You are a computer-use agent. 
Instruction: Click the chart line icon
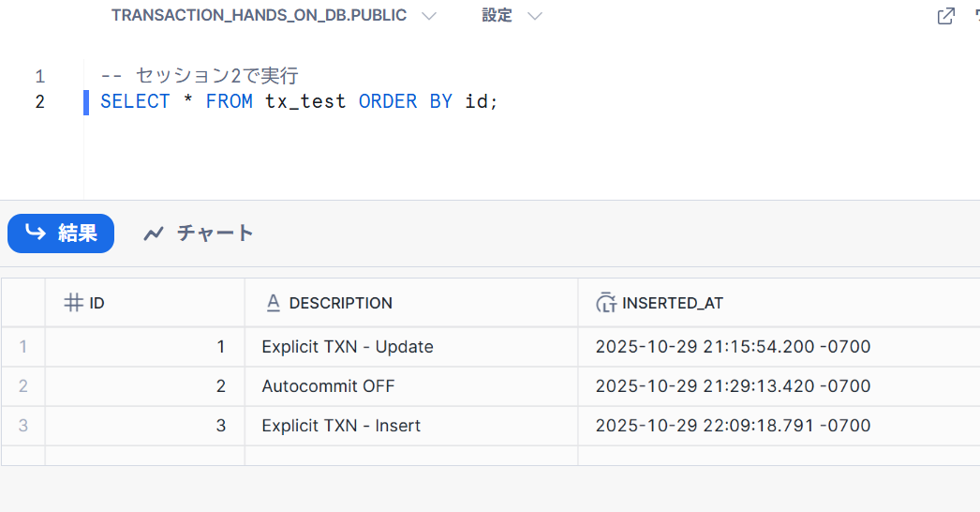click(x=154, y=233)
